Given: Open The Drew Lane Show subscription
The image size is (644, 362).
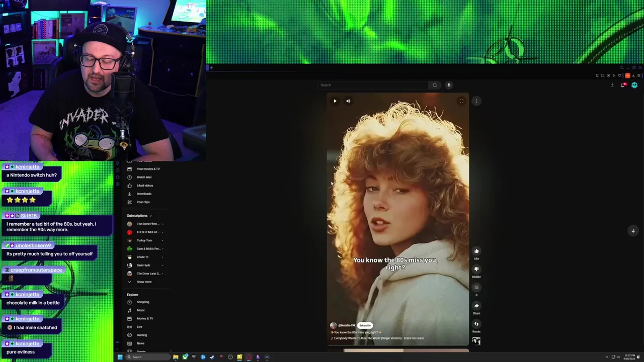Looking at the screenshot, I should tap(145, 274).
